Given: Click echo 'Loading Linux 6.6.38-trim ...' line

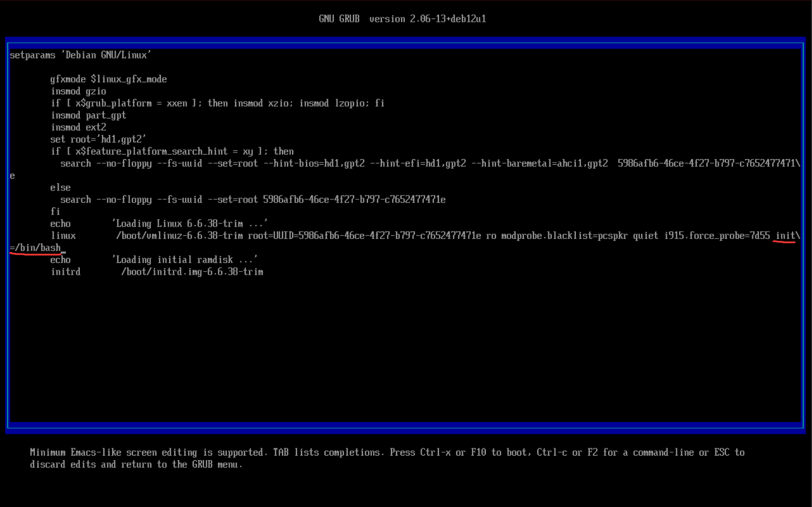Looking at the screenshot, I should [x=159, y=224].
